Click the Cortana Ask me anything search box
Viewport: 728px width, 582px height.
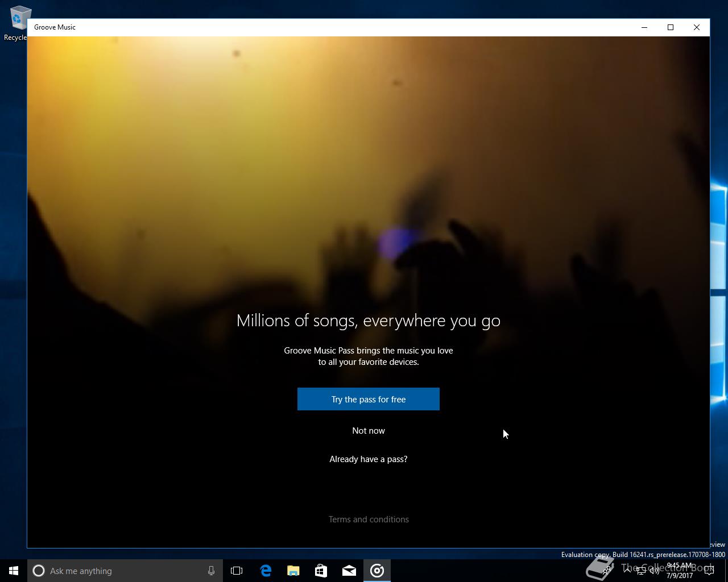124,571
